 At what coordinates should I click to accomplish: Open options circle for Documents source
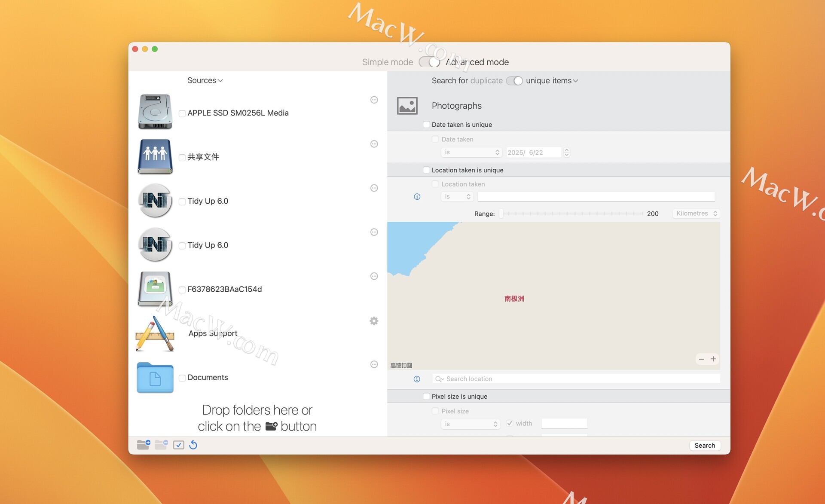374,364
